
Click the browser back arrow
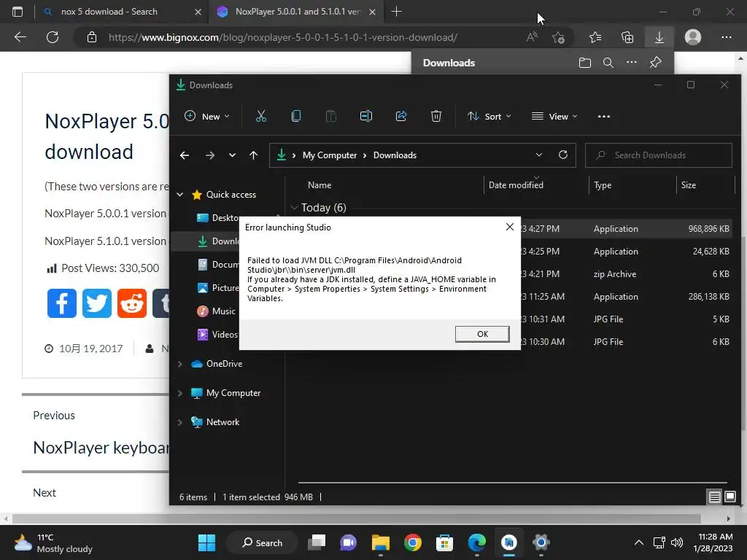pos(20,37)
